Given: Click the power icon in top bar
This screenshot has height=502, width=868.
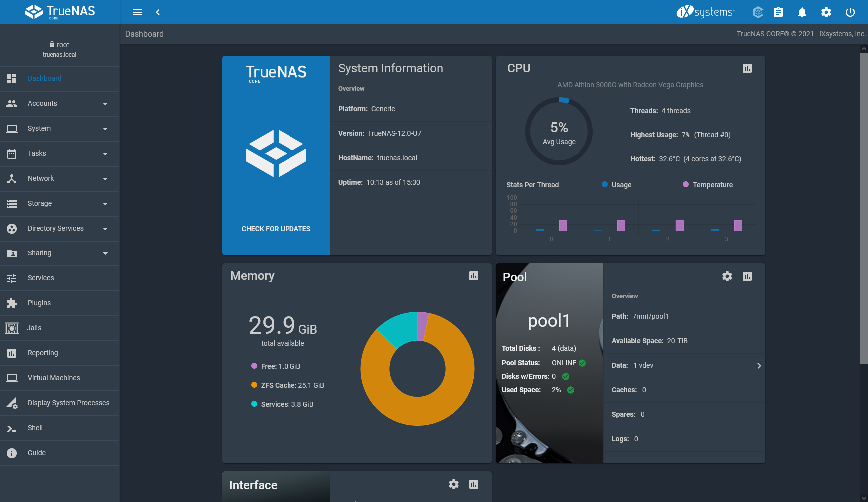Looking at the screenshot, I should [850, 12].
